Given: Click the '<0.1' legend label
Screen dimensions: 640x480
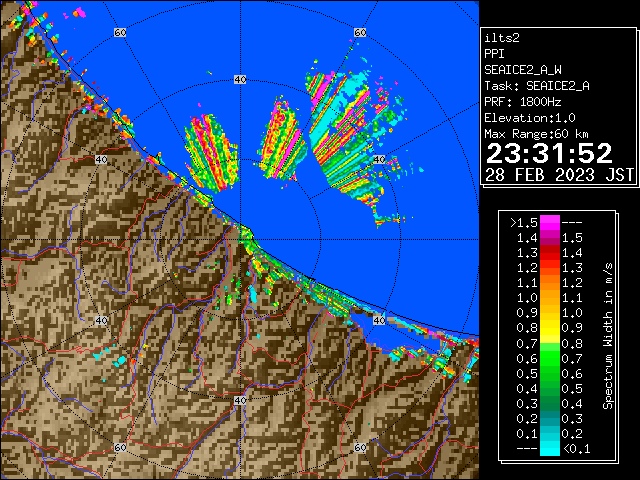Looking at the screenshot, I should (576, 449).
